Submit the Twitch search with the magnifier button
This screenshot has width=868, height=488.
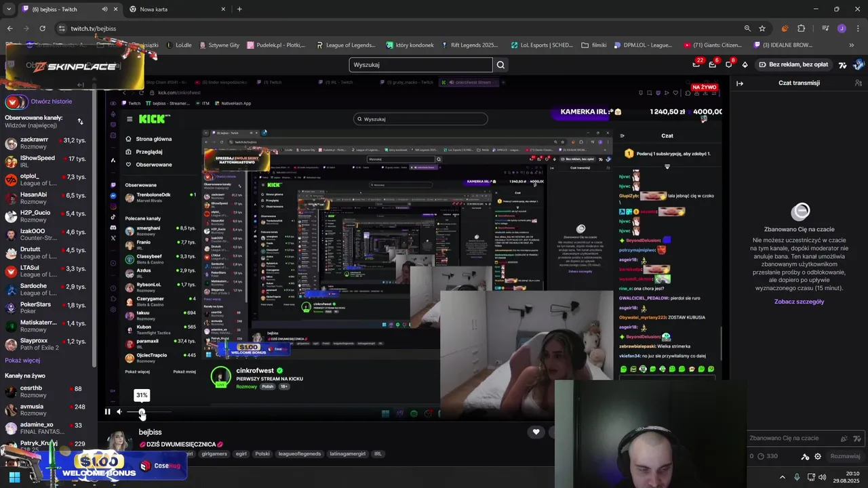point(500,65)
